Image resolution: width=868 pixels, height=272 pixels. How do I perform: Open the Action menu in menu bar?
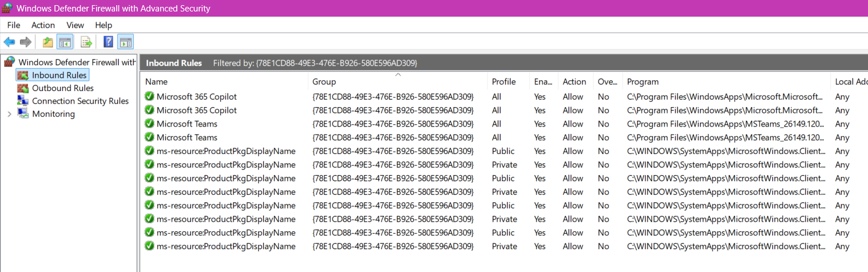[x=43, y=25]
